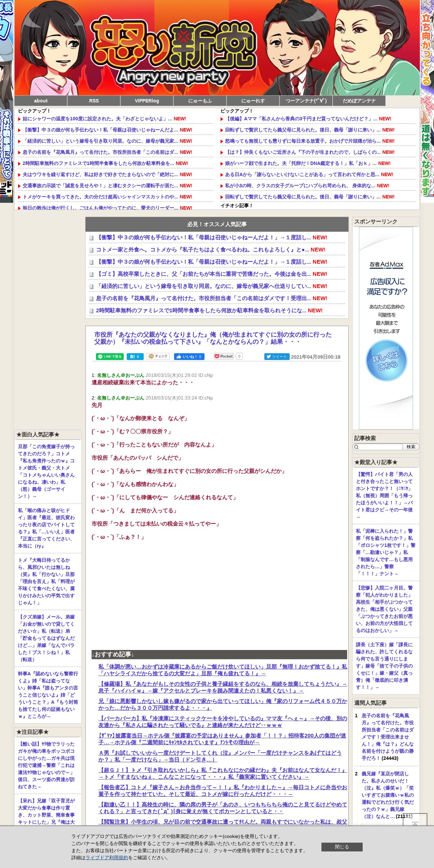Viewport: 434px width, 868px height.
Task: Open sidebar article 旦那「この角煮嫁子が持ってきたのだろ？」
Action: [46, 472]
